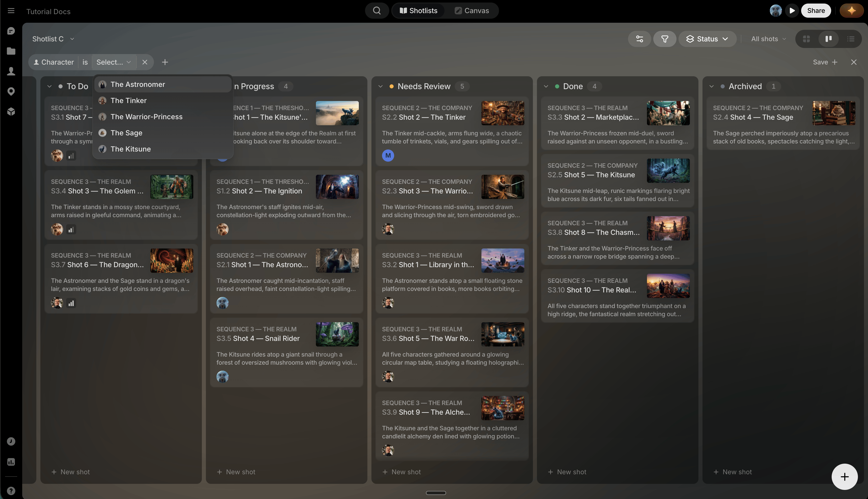Viewport: 868px width, 499px height.
Task: Add New shot in Archived column
Action: tap(733, 472)
